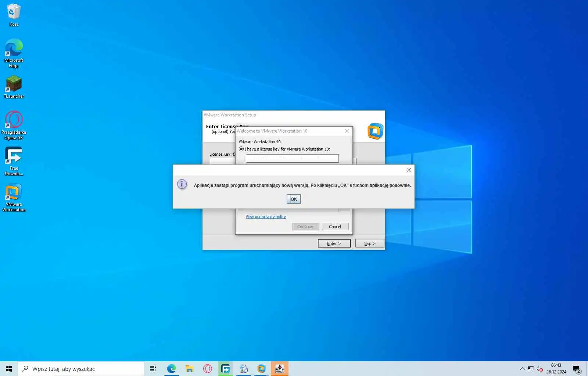Select the Microsoft Edge desktop shortcut
Screen dimensions: 588x376
pos(14,53)
